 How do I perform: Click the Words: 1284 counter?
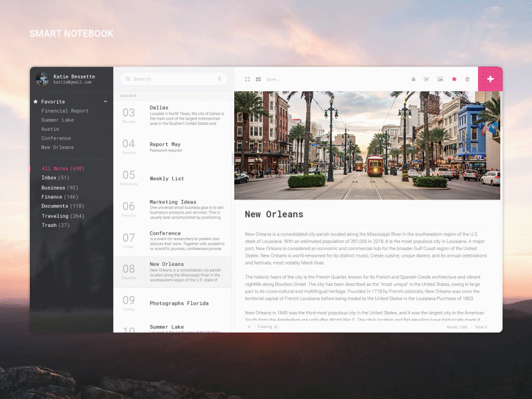click(457, 327)
